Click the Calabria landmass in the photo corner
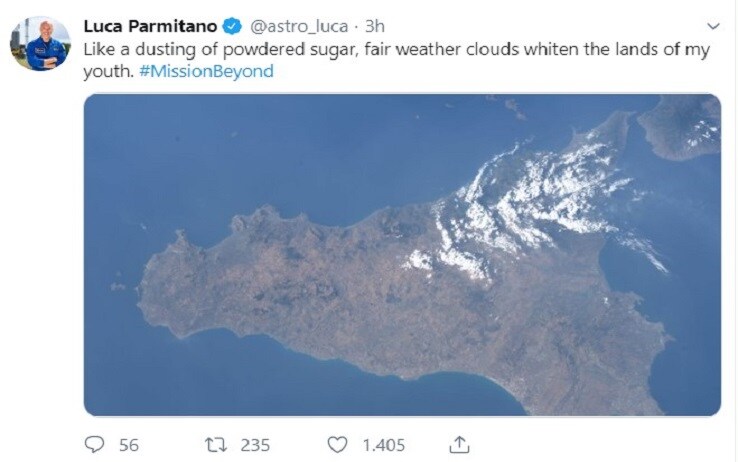The width and height of the screenshot is (738, 462). pos(682,127)
